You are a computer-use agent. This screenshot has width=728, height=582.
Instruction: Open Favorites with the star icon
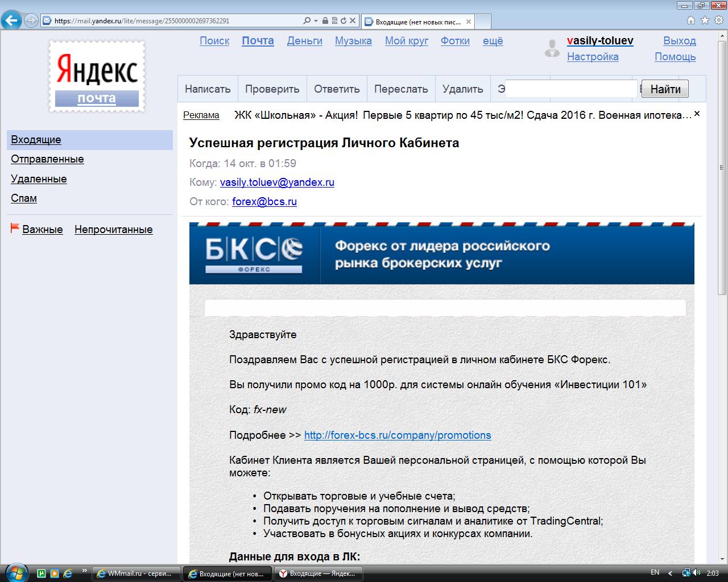point(705,20)
